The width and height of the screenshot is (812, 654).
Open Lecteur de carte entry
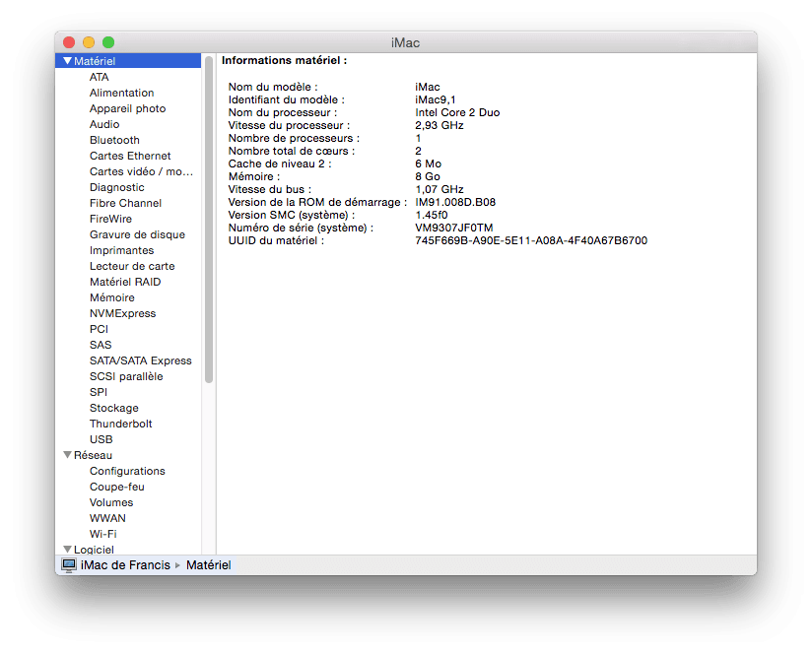pos(132,267)
